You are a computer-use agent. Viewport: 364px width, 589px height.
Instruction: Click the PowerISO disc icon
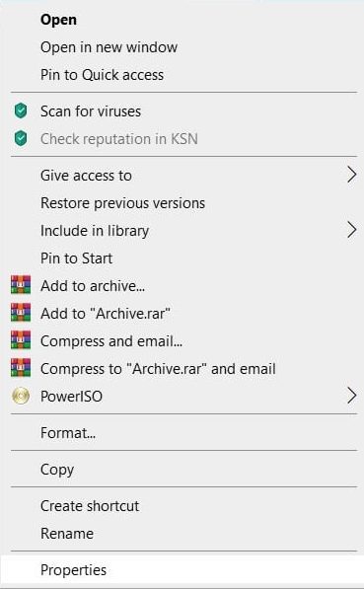21,396
